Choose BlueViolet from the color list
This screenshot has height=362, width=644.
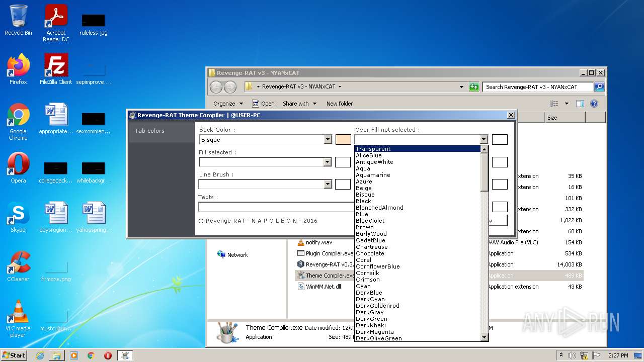point(418,221)
